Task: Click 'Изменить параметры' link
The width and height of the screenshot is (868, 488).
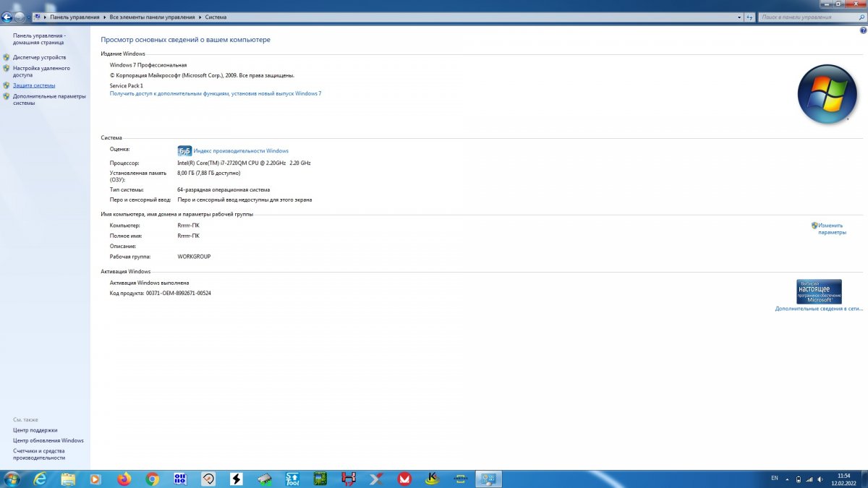Action: [x=832, y=229]
